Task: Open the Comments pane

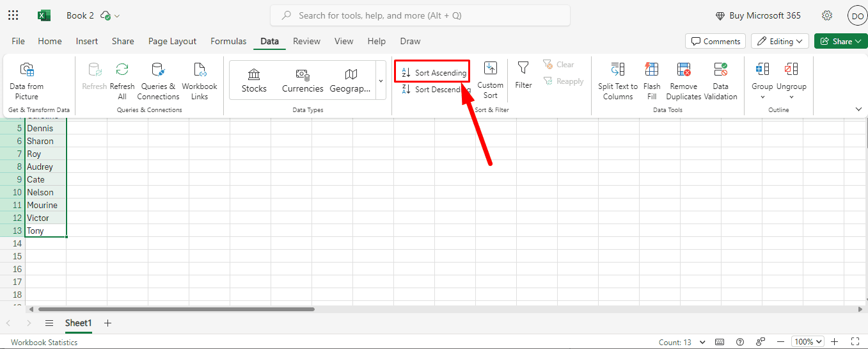Action: click(715, 41)
